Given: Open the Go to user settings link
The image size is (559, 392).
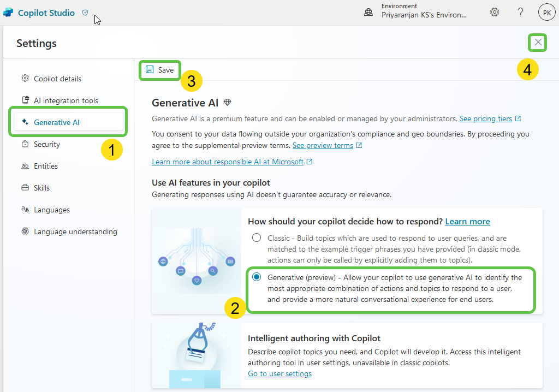Looking at the screenshot, I should 279,373.
